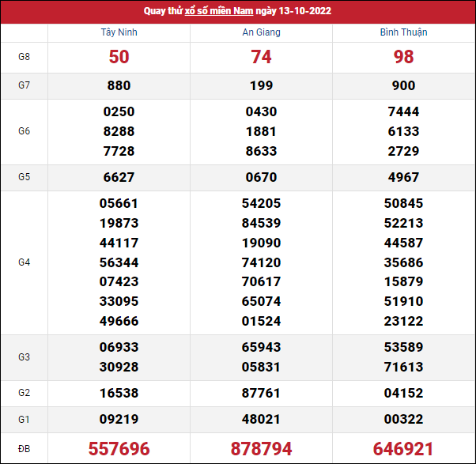This screenshot has width=476, height=464.
Task: Select the G4 prize row label
Action: click(x=24, y=262)
